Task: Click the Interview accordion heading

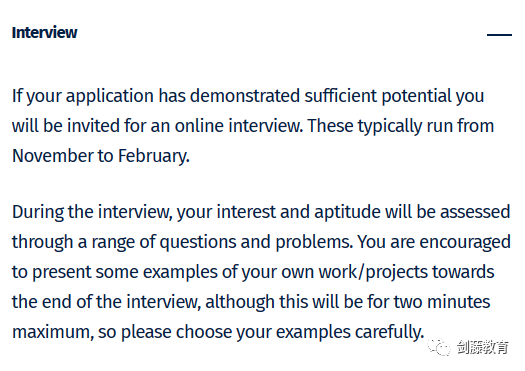Action: [45, 33]
